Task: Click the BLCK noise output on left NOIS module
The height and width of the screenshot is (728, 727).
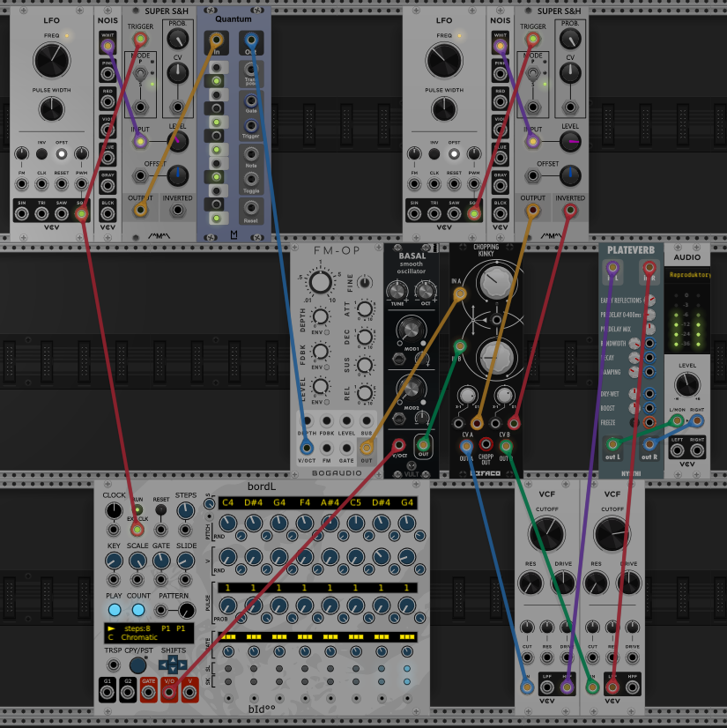Action: point(108,213)
